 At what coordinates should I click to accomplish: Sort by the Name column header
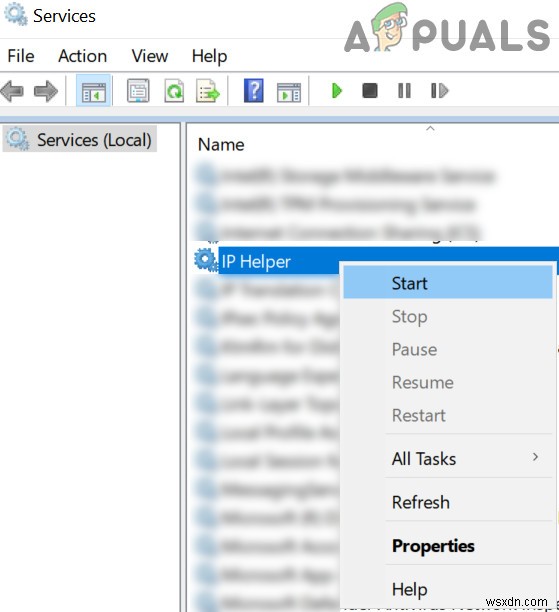[x=221, y=145]
